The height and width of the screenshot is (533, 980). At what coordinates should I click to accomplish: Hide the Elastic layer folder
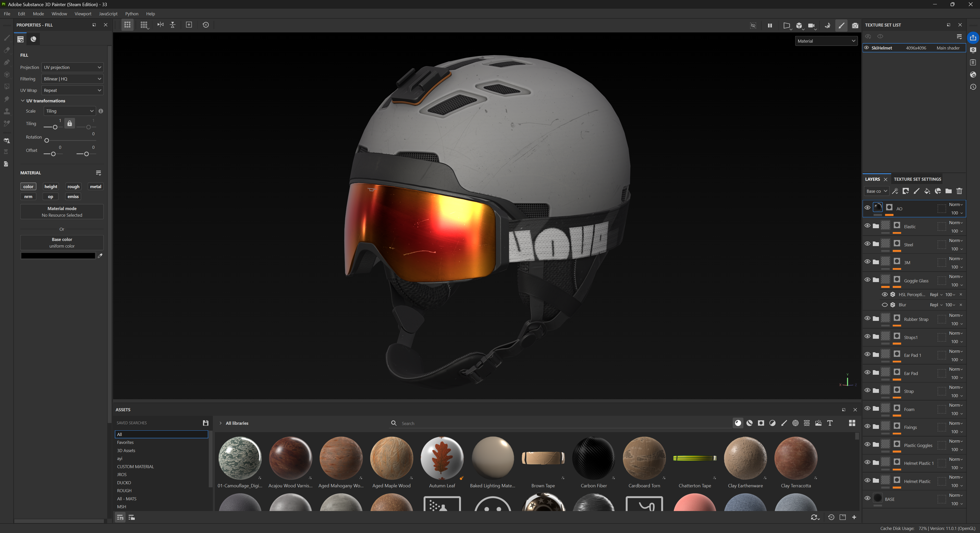[x=867, y=225]
